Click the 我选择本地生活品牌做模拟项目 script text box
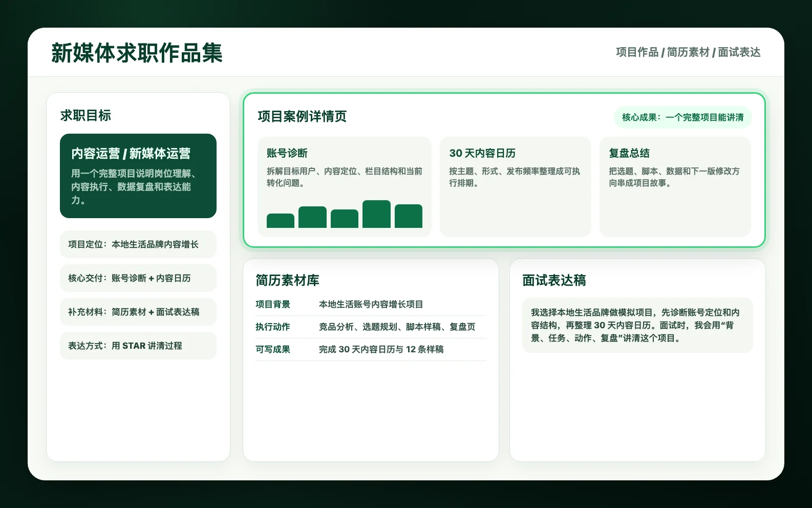Image resolution: width=812 pixels, height=508 pixels. coord(637,325)
